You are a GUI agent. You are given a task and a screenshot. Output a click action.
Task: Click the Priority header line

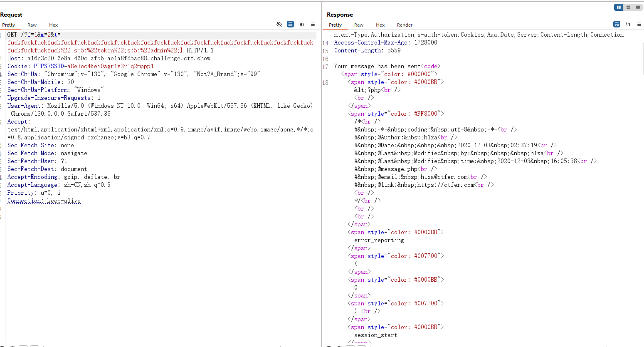pos(34,193)
